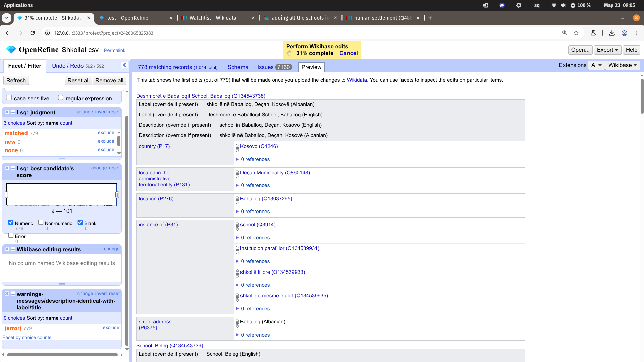Switch to the Schema tab
The height and width of the screenshot is (362, 644).
click(238, 67)
